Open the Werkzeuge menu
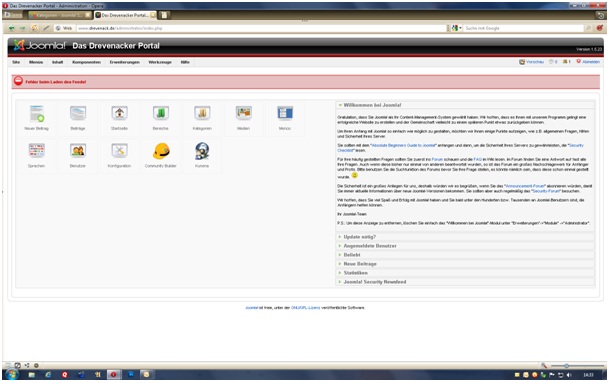The image size is (609, 383). [x=160, y=62]
